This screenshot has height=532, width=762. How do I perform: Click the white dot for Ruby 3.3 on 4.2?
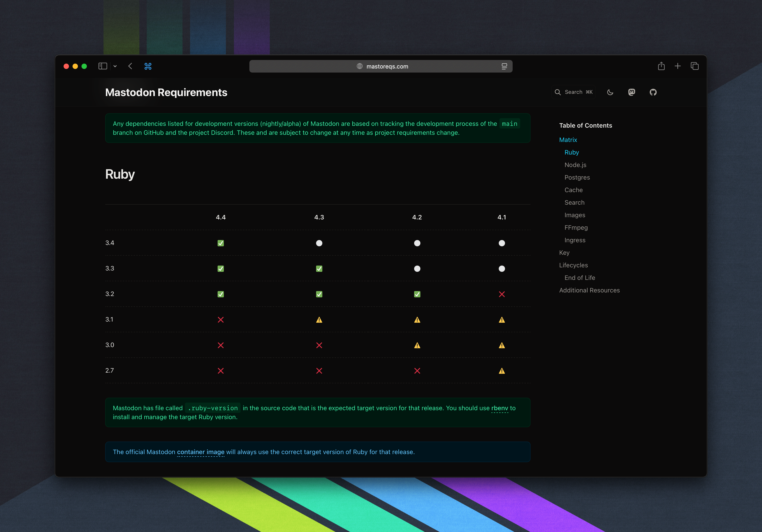tap(417, 269)
